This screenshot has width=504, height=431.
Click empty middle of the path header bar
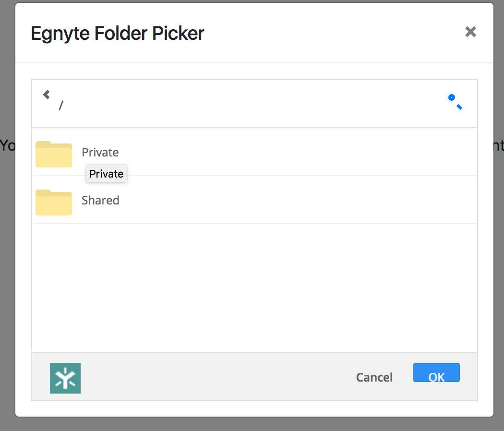[x=254, y=103]
